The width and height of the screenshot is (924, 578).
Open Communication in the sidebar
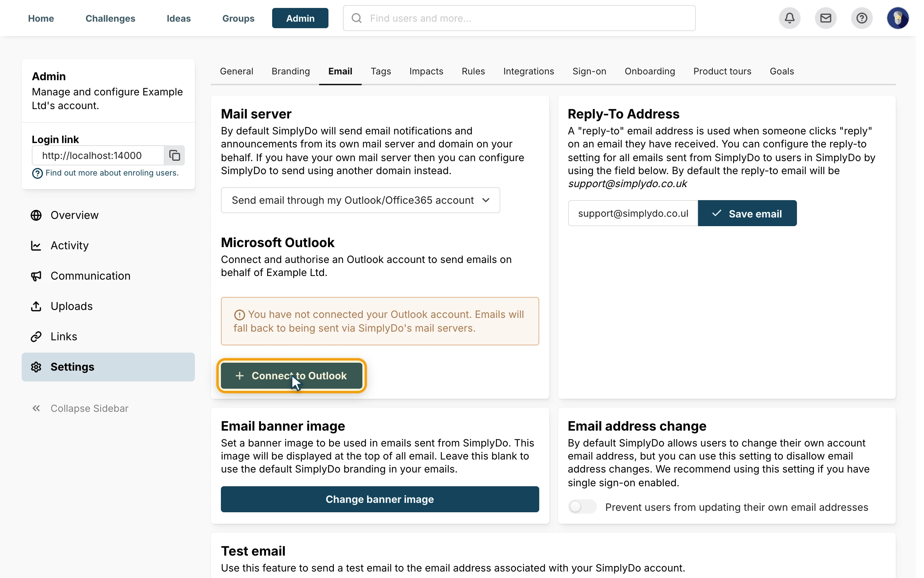pyautogui.click(x=108, y=276)
